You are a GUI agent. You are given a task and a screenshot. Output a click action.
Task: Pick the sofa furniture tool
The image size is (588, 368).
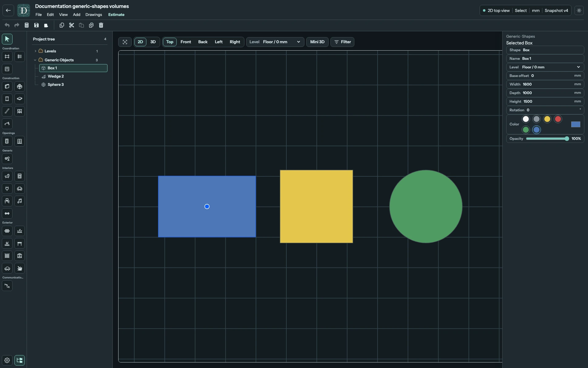tap(20, 189)
